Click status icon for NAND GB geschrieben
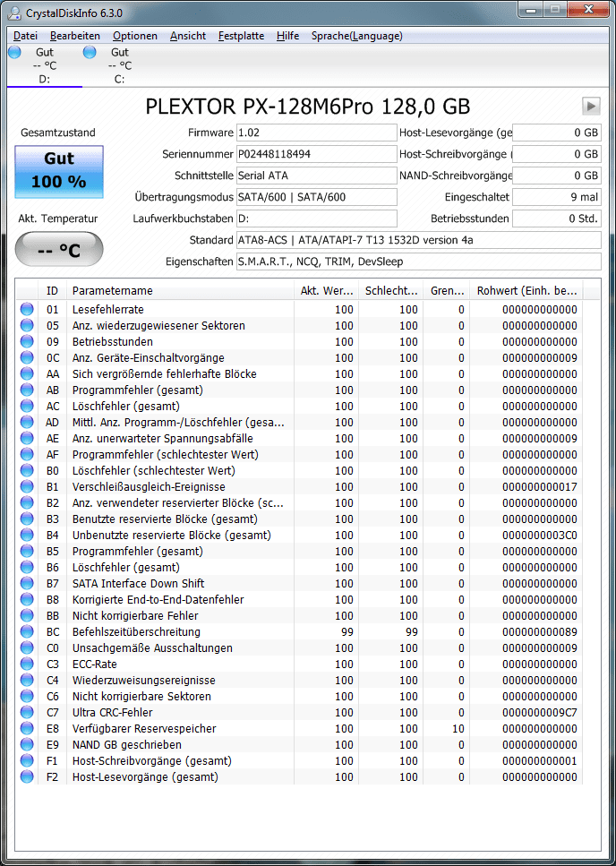 coord(27,744)
